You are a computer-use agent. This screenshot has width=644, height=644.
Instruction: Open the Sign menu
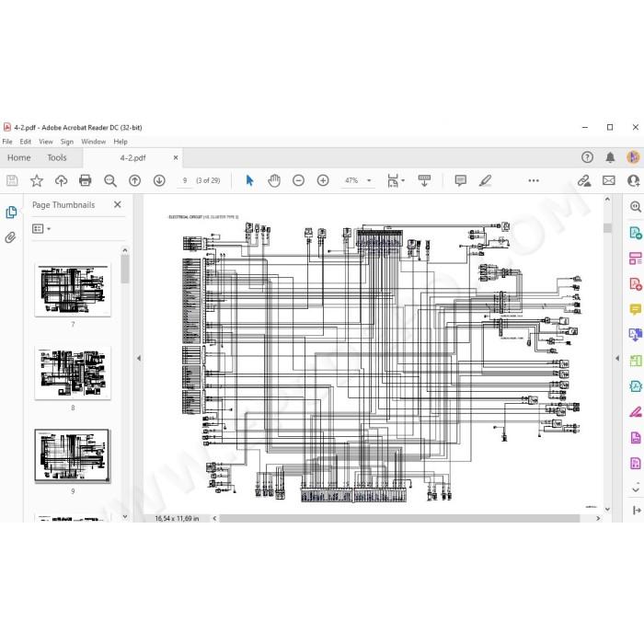point(67,142)
